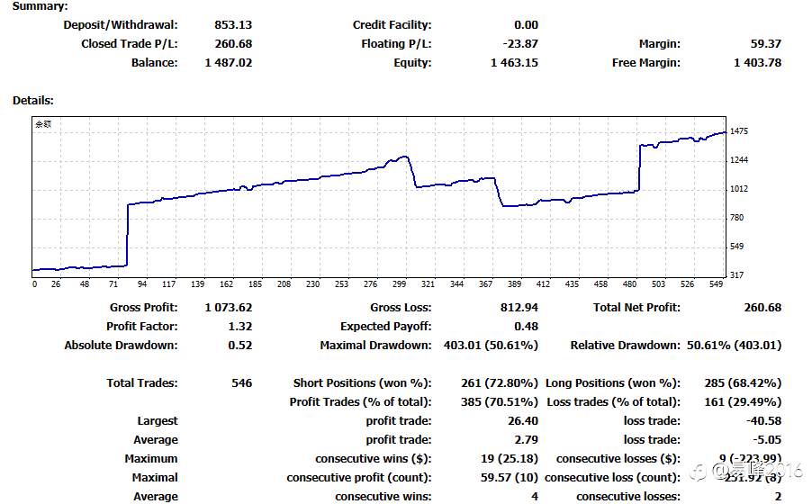Select the Credit Facility value 0.00
Screen dimensions: 812x504
(x=526, y=25)
